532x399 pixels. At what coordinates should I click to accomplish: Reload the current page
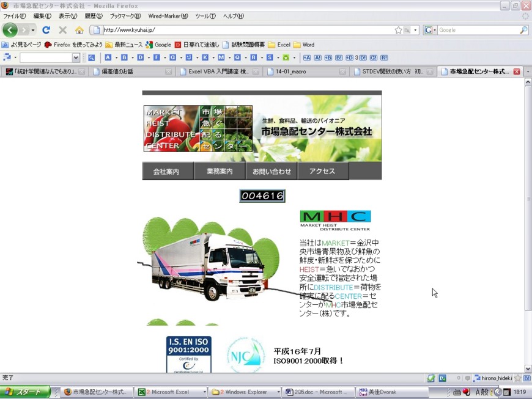pyautogui.click(x=46, y=30)
